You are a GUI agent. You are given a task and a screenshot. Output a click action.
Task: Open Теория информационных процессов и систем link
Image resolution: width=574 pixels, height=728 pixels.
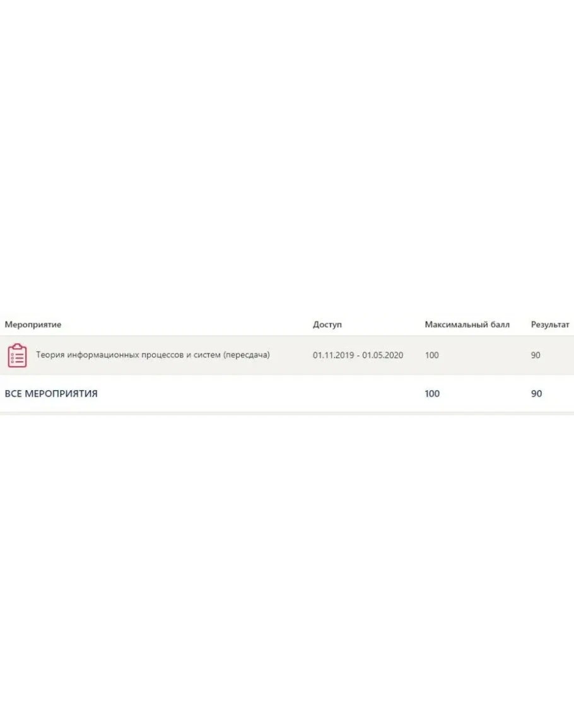pyautogui.click(x=153, y=355)
